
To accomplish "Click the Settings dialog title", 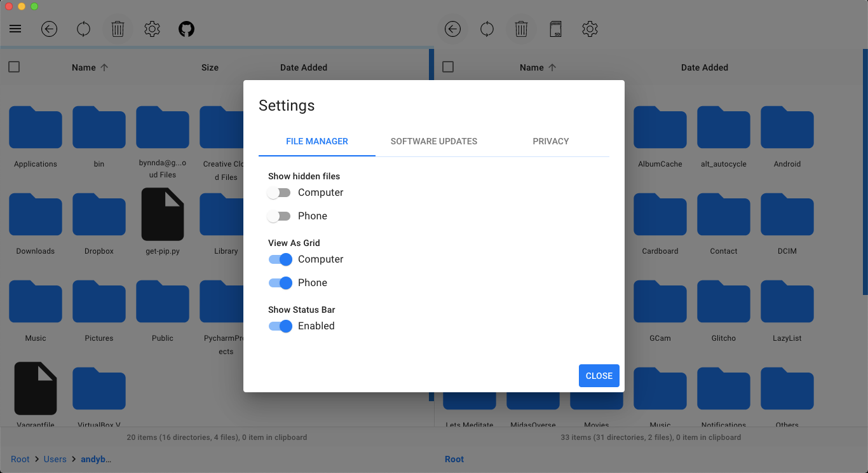I will click(287, 106).
